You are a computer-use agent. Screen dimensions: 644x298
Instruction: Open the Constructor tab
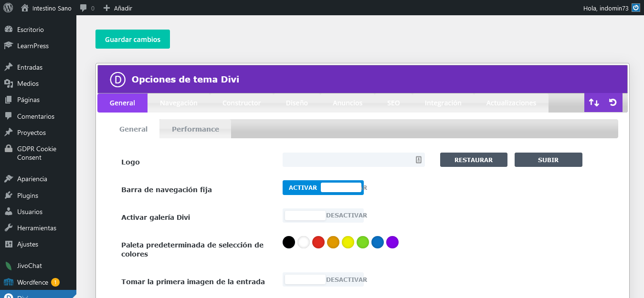242,103
